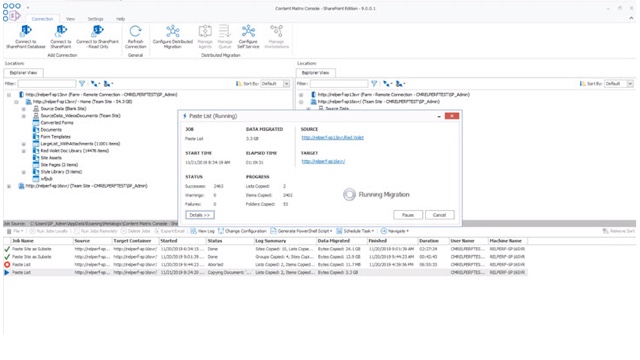Click Run Jobs Remotely toolbar item

(x=96, y=231)
